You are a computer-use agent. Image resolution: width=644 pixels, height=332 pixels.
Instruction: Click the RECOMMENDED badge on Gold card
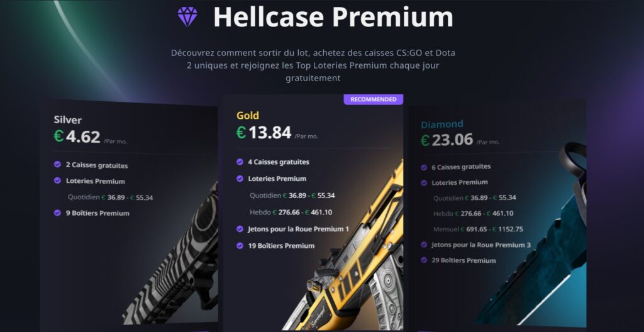point(374,99)
